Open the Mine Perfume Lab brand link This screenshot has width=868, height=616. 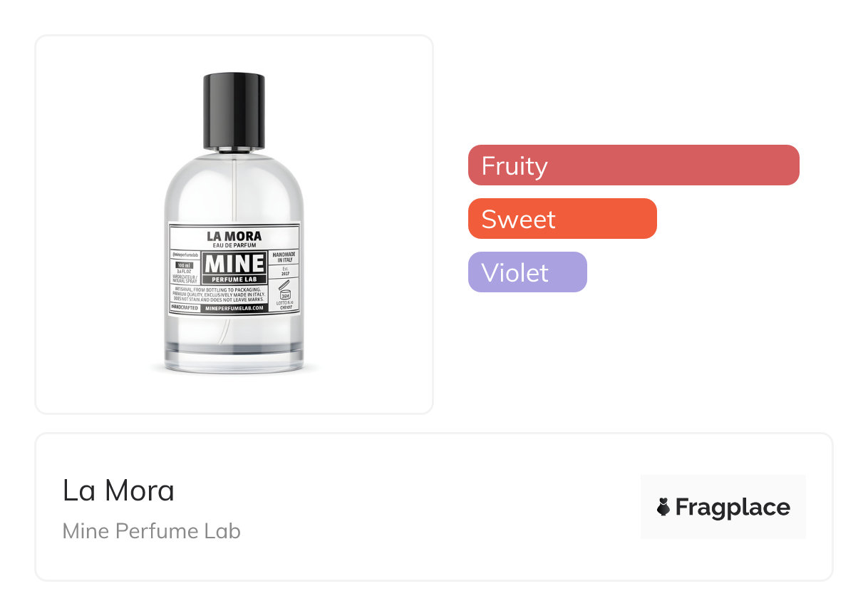[x=151, y=531]
